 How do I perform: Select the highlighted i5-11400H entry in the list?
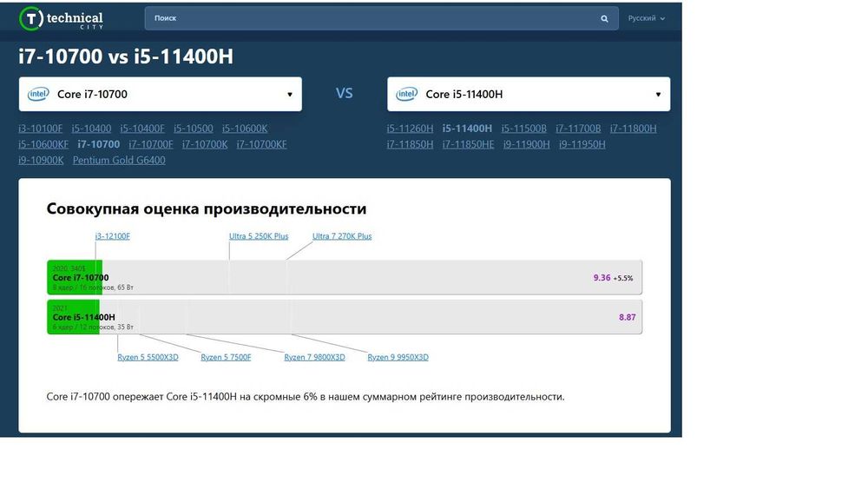coord(467,129)
